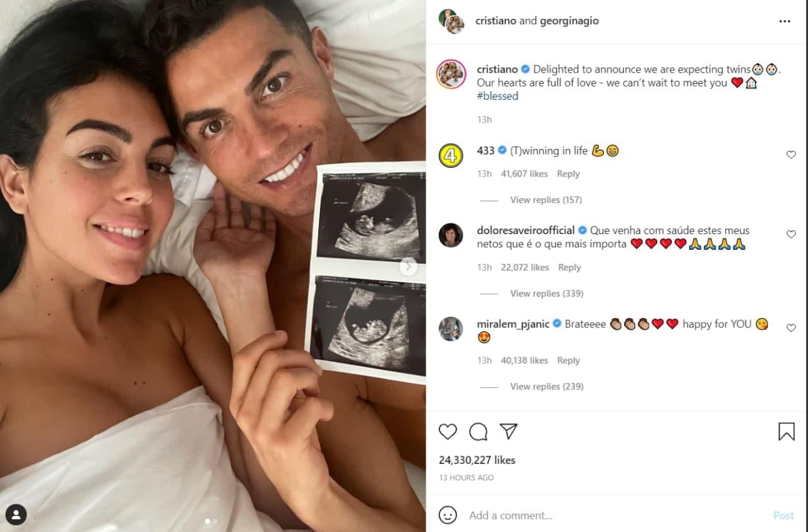
Task: Open the 433 profile avatar
Action: 451,155
